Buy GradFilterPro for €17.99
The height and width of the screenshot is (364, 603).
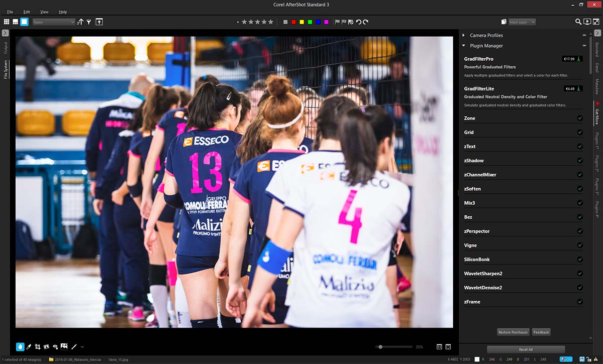[x=572, y=59]
